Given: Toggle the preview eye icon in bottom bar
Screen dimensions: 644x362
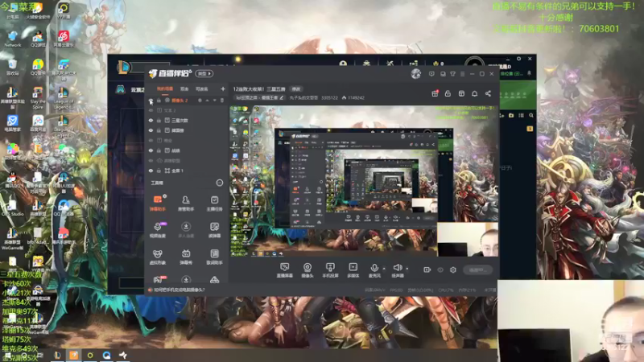Looking at the screenshot, I should [440, 269].
